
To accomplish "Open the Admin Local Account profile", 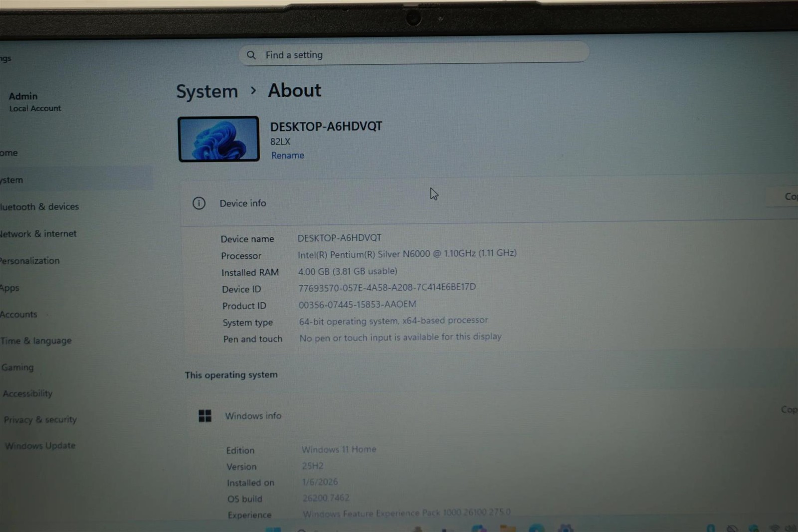I will pos(35,102).
